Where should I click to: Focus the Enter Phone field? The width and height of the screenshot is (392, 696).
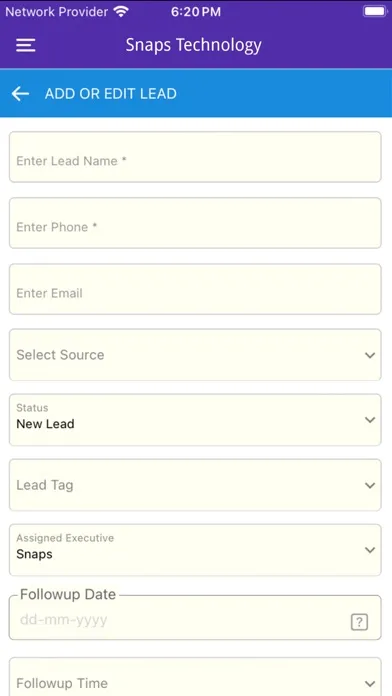coord(195,223)
